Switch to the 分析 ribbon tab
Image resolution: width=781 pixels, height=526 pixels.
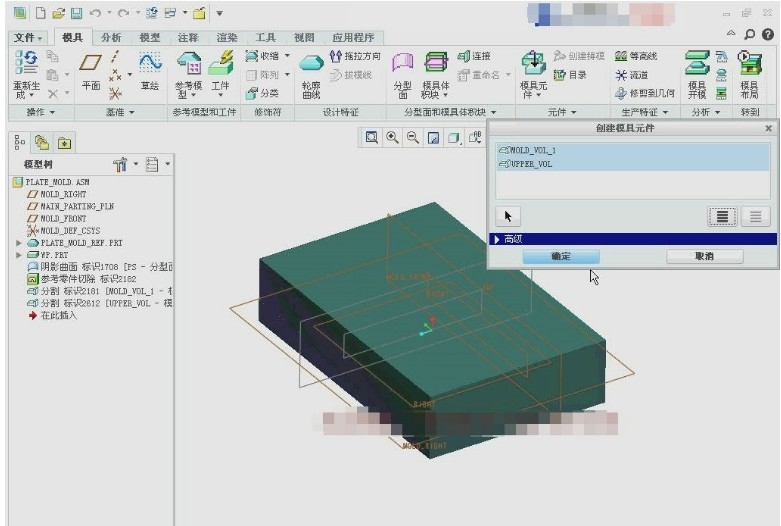111,37
